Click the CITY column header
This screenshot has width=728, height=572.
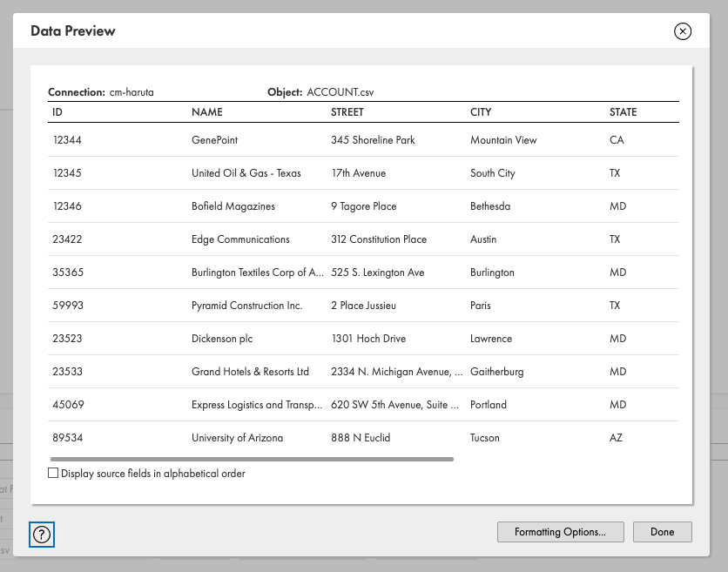point(481,112)
